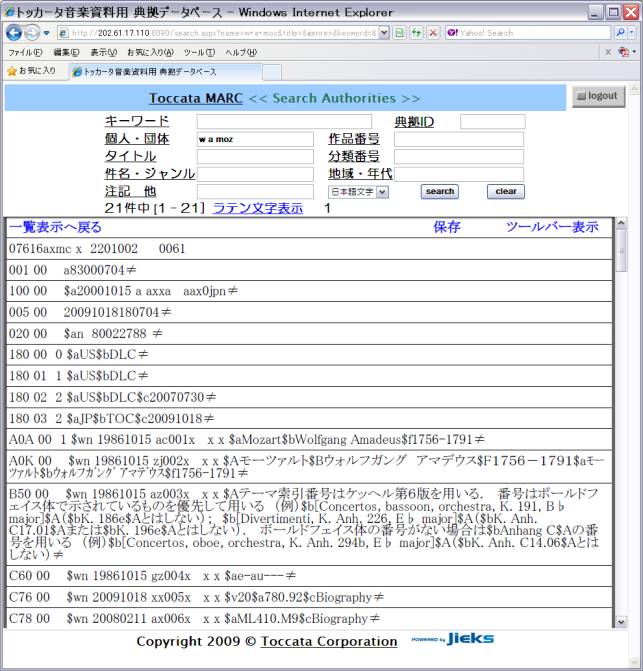The width and height of the screenshot is (643, 671).
Task: Click the search button
Action: pyautogui.click(x=439, y=191)
